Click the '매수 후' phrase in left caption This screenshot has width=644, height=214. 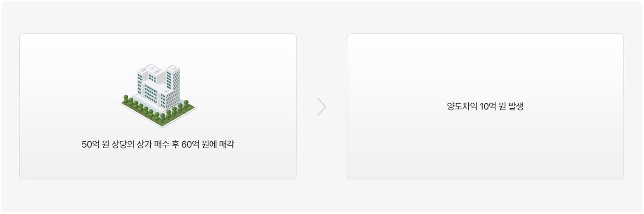[167, 145]
